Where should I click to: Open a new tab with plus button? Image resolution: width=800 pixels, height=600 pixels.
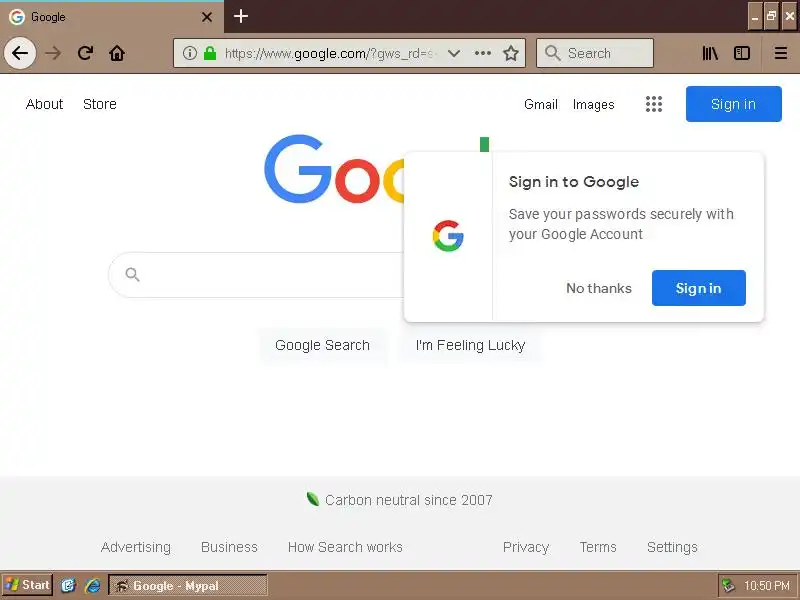241,16
